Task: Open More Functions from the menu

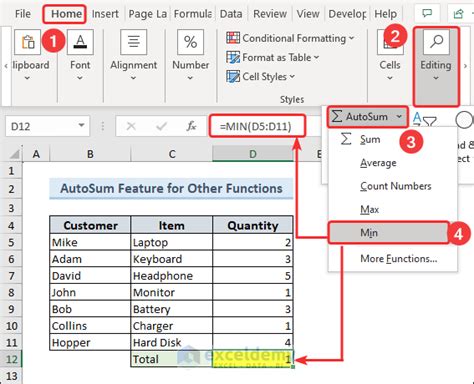Action: [399, 258]
